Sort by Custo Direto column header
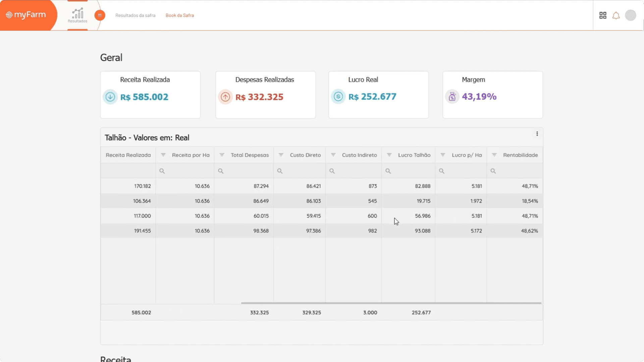 point(305,155)
